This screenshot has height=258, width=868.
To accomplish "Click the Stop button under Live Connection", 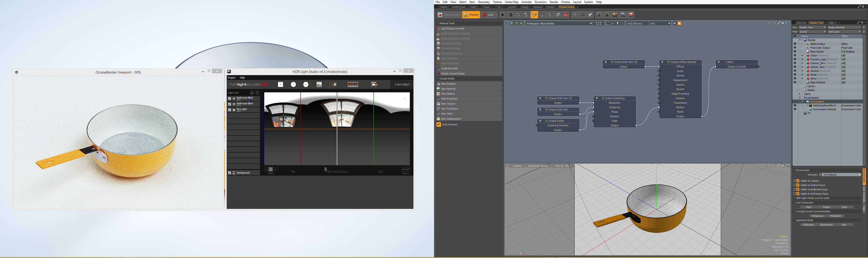I will (x=844, y=207).
